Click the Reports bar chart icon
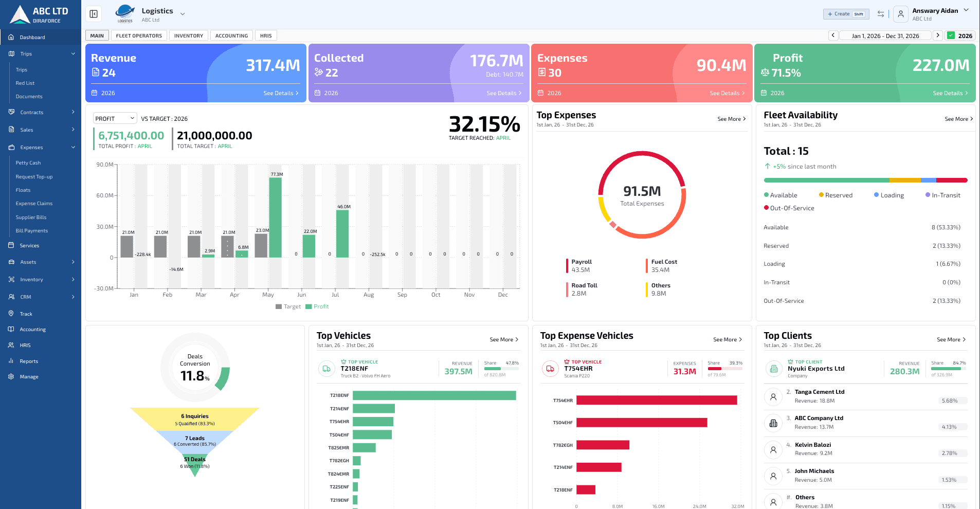 click(x=11, y=361)
